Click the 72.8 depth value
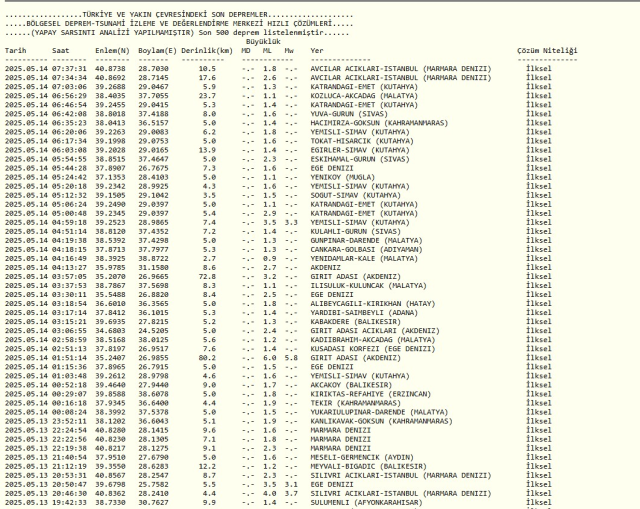Viewport: 640px width, 509px height. [205, 273]
